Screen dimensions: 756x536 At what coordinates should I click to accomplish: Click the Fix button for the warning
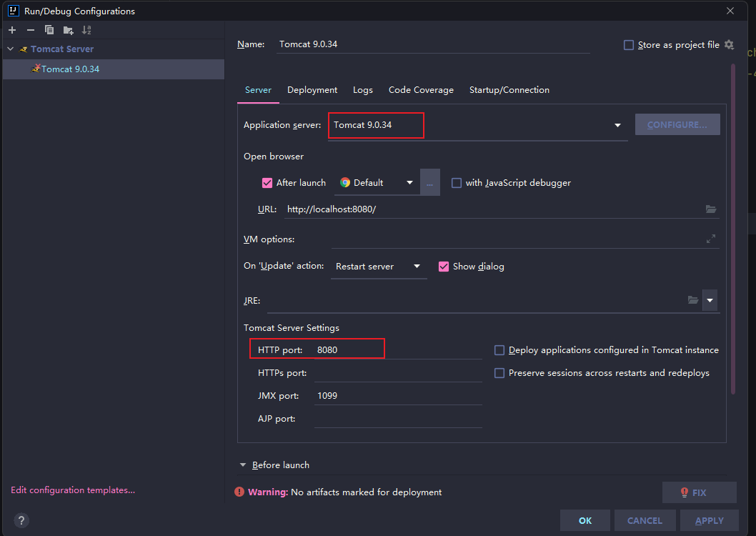(699, 492)
